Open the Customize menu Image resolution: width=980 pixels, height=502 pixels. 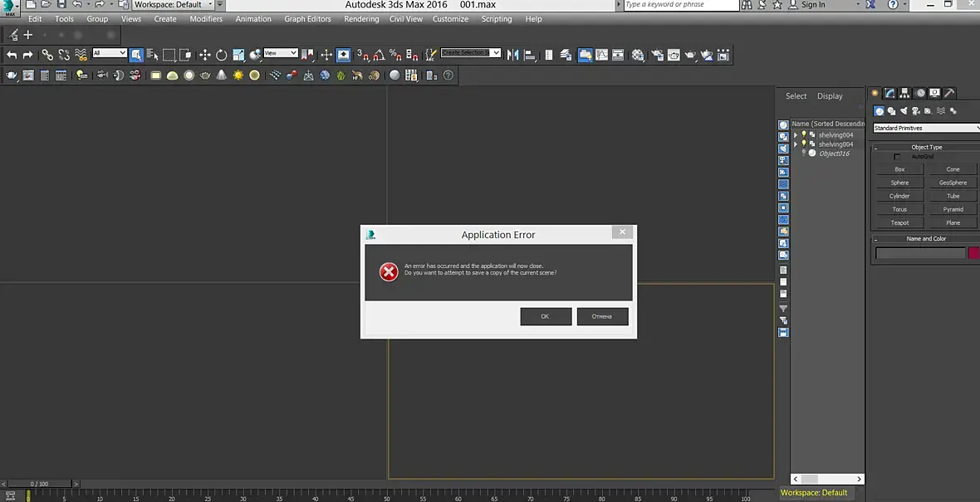point(450,19)
